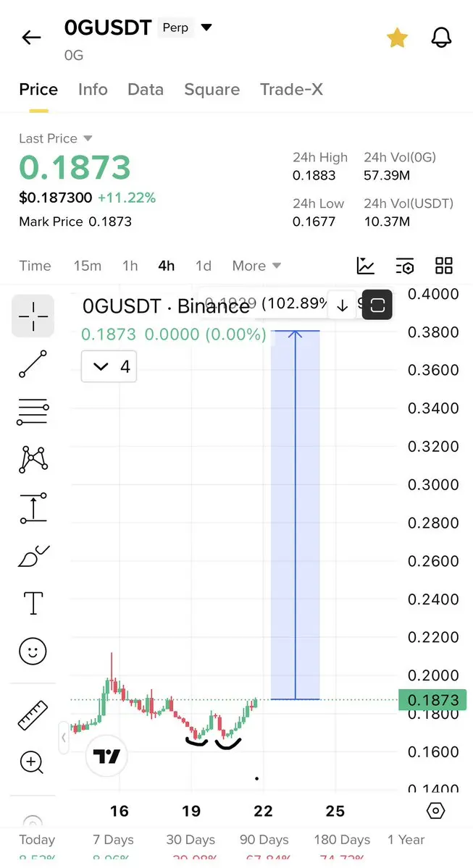This screenshot has height=868, width=473.
Task: Open chart indicators icon
Action: click(366, 266)
